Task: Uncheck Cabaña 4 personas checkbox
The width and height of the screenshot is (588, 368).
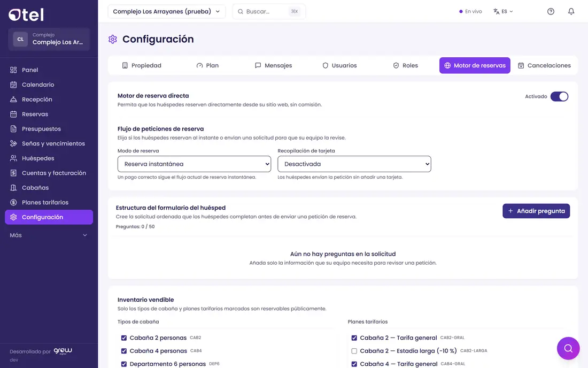Action: [124, 351]
